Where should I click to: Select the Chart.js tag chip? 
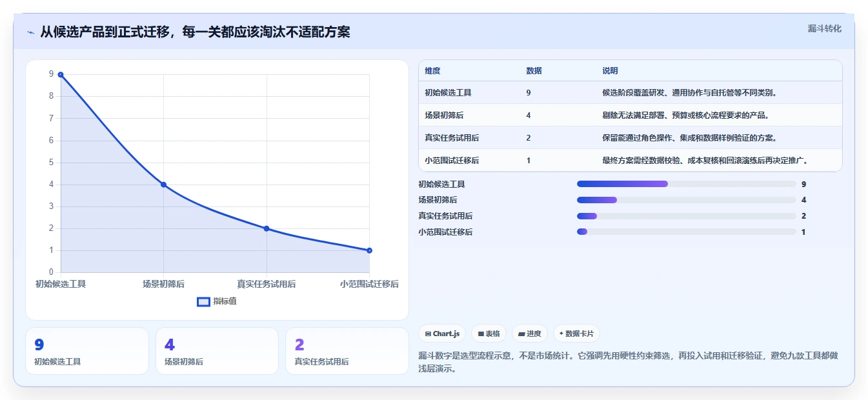click(442, 334)
